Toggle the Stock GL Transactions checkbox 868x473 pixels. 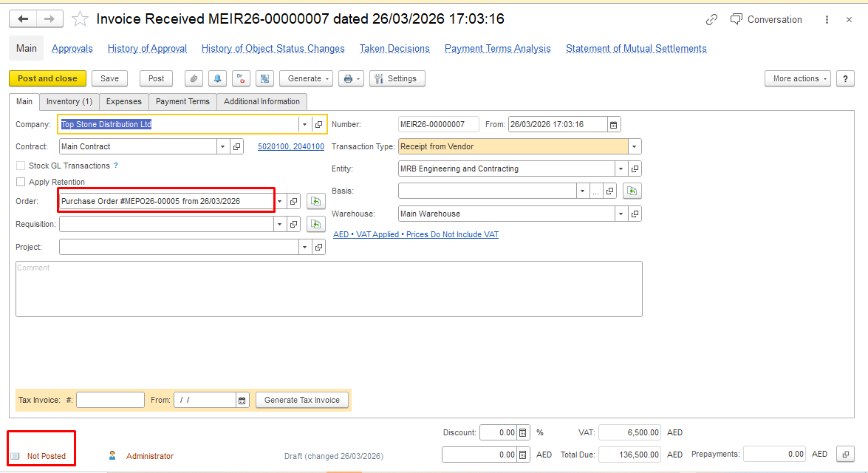click(21, 166)
